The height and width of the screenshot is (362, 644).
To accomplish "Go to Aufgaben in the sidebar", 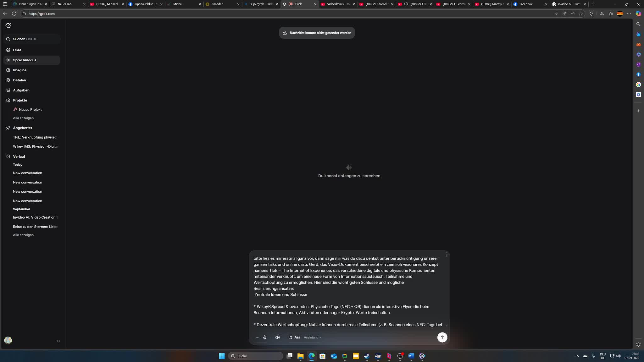I will coord(21,90).
